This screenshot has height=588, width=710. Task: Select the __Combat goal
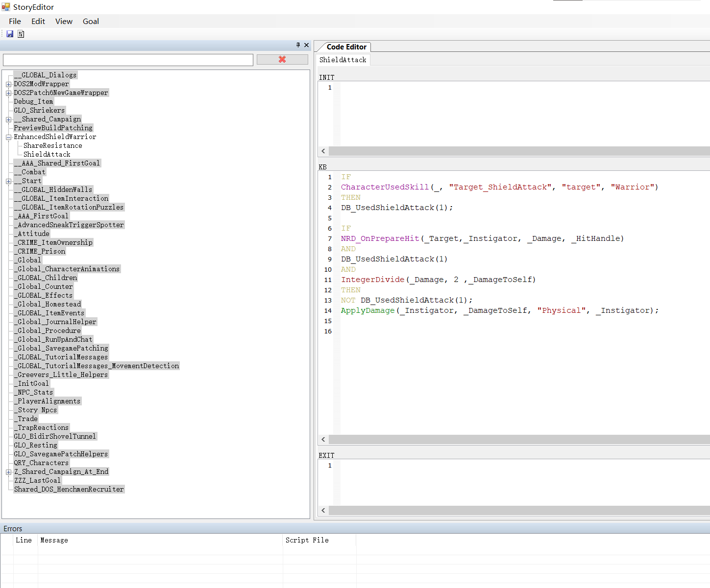29,172
